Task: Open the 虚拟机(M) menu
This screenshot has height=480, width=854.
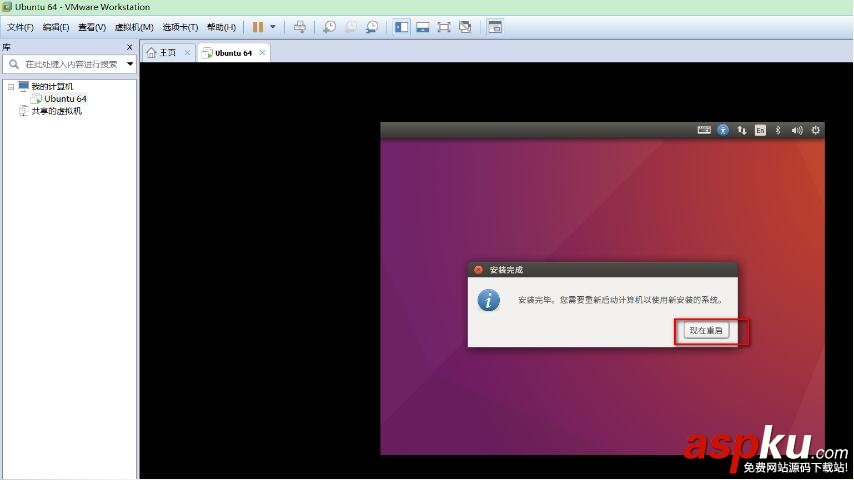Action: 133,27
